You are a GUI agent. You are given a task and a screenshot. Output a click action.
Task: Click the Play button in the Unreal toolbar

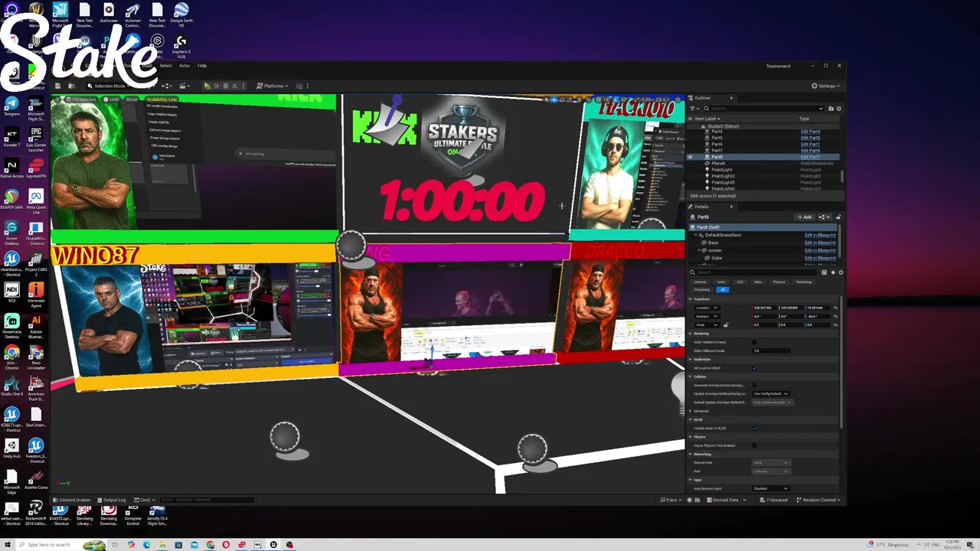coord(207,86)
